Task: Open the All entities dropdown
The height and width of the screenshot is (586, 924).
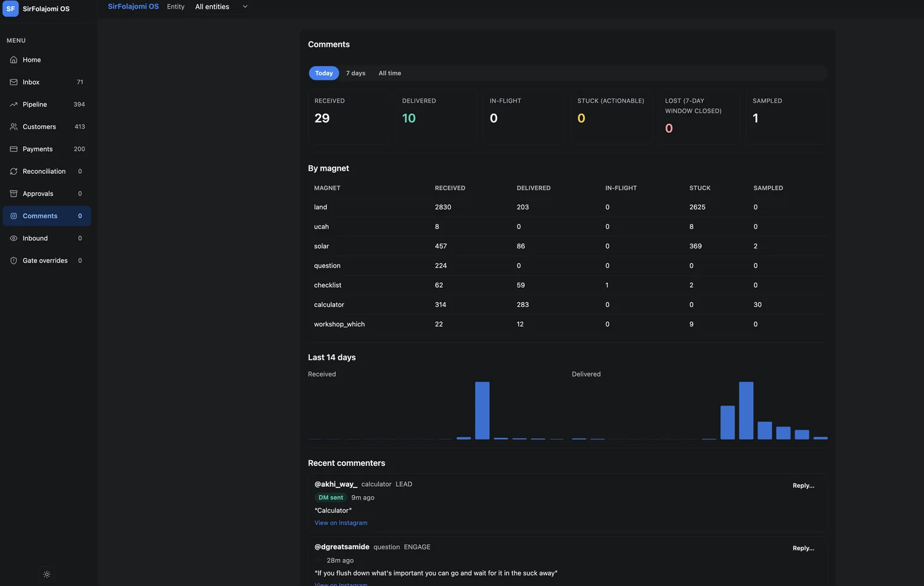Action: click(x=221, y=7)
